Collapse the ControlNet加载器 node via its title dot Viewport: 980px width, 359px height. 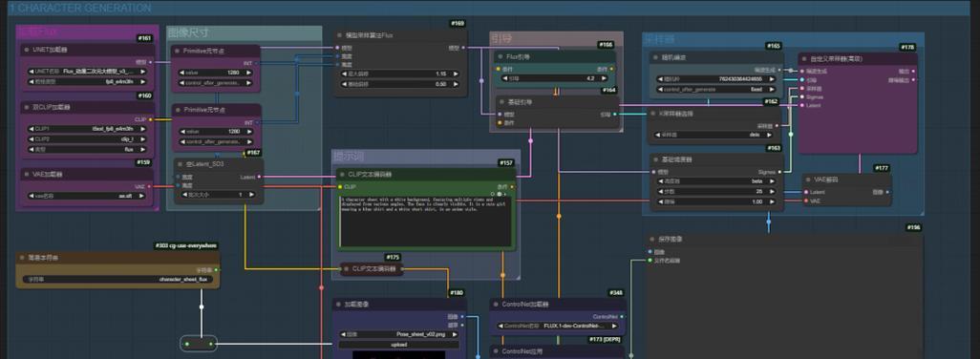[x=496, y=304]
